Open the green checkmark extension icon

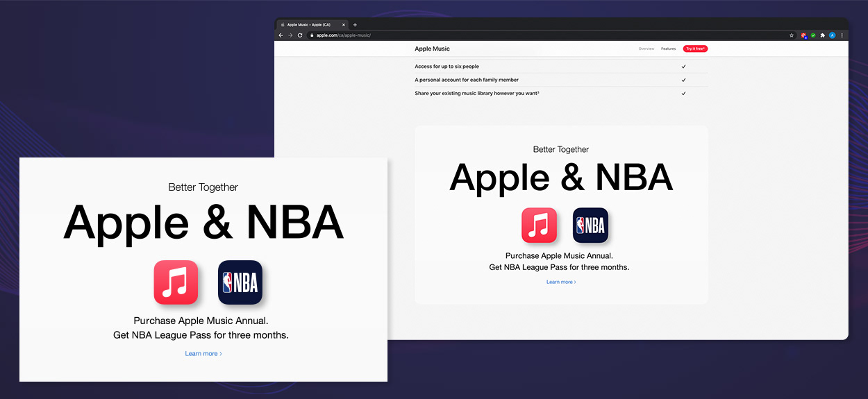tap(813, 35)
